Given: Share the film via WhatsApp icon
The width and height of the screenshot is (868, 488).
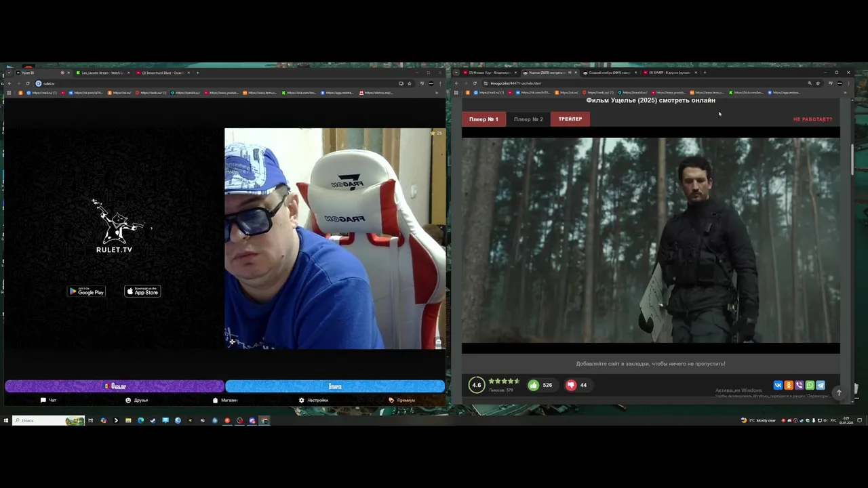Looking at the screenshot, I should coord(810,385).
